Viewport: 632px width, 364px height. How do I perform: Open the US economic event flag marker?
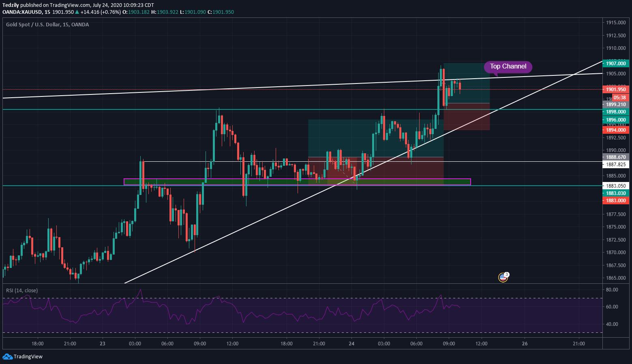(x=503, y=277)
